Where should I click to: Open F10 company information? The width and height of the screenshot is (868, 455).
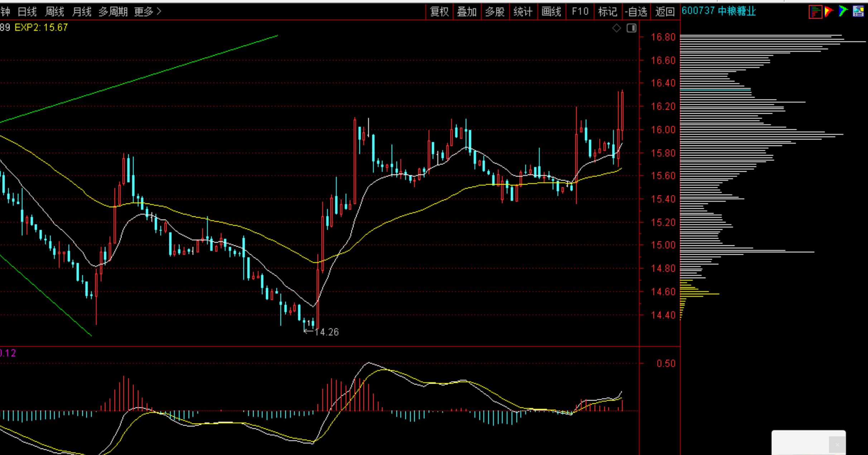[x=580, y=12]
